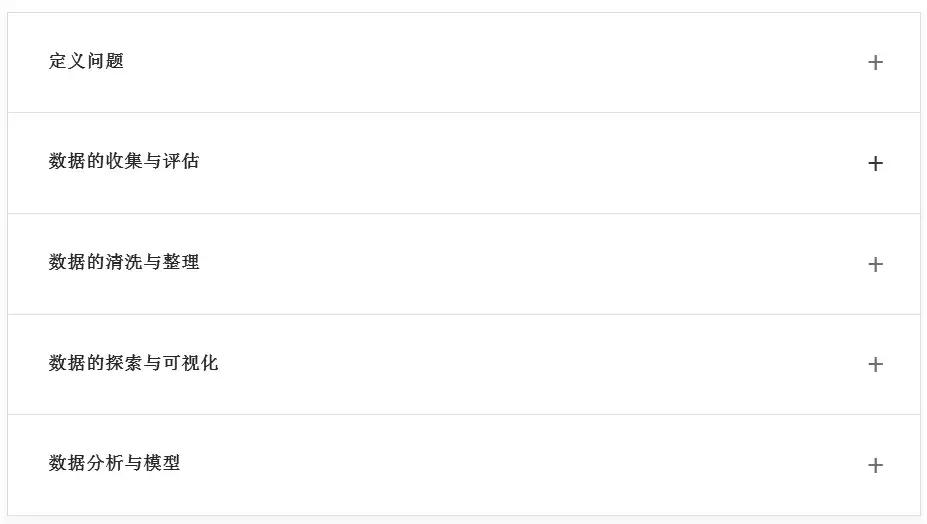Viewport: 927px width, 524px height.
Task: Click the plus icon beside 数据的收集与评估
Action: 875,163
